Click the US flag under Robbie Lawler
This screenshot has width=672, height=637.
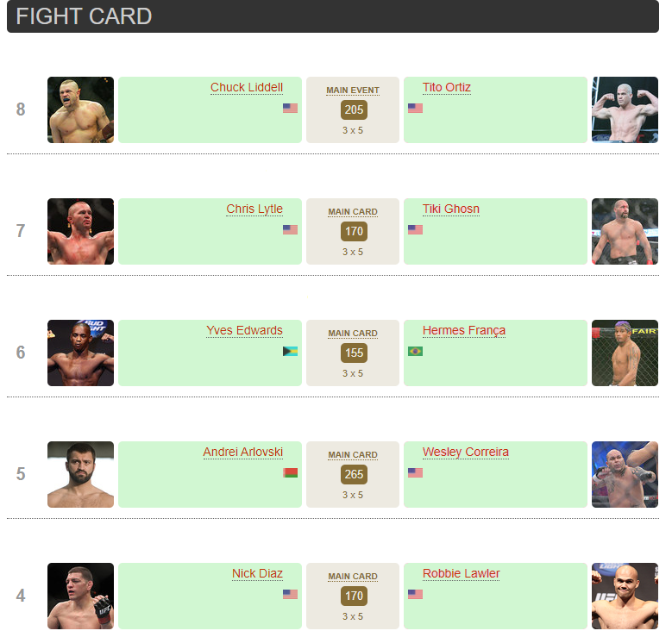[415, 595]
